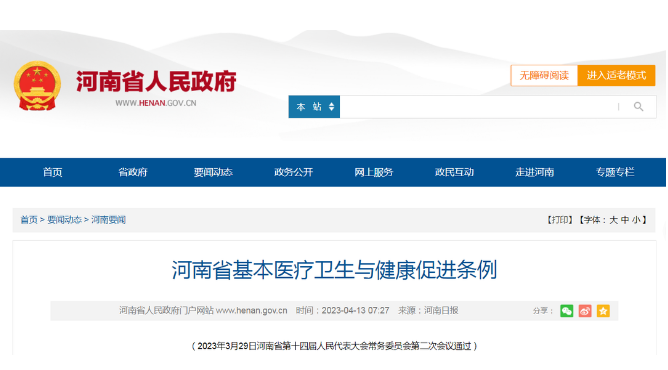
Task: Click inside the site search field
Action: pos(478,106)
